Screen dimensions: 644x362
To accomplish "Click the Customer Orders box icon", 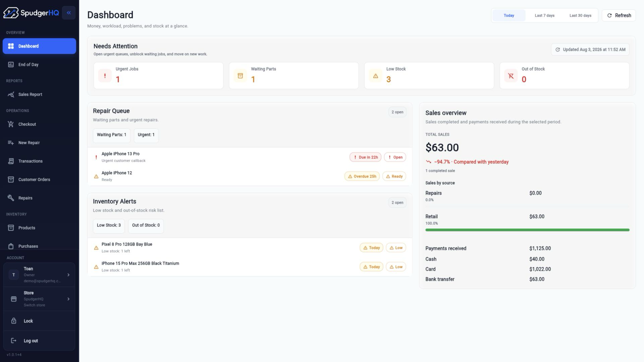I will [x=11, y=179].
